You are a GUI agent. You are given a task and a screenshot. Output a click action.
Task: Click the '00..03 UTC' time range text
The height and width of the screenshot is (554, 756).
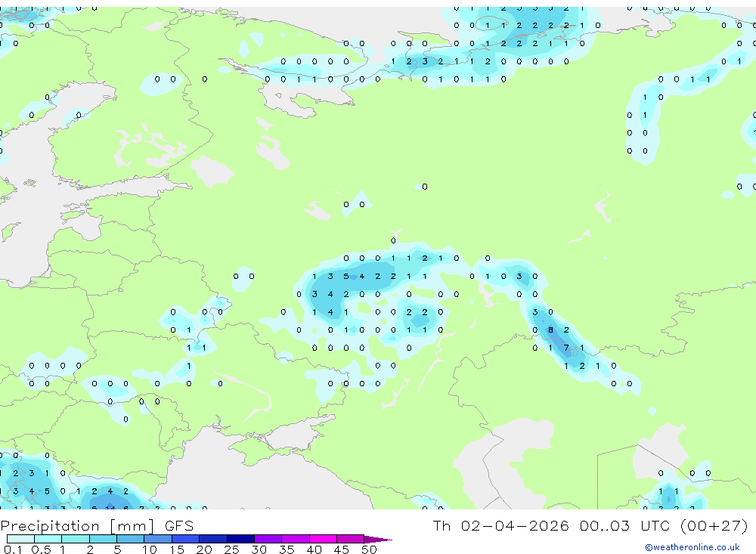point(624,525)
